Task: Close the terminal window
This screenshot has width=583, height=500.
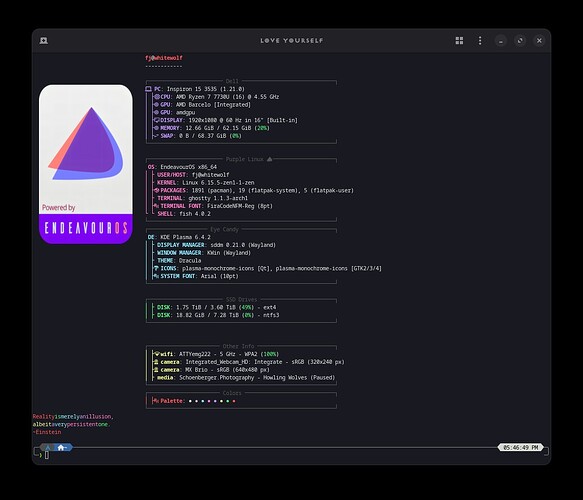Action: 539,41
